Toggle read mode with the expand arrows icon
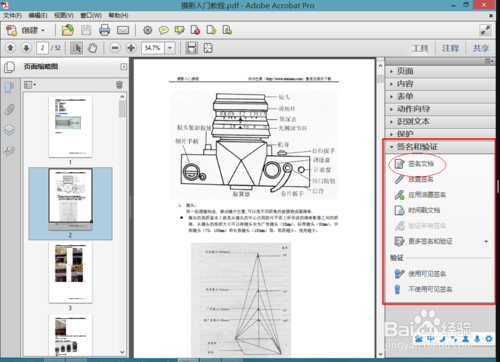Screen dimensions: 500x362 click(485, 30)
